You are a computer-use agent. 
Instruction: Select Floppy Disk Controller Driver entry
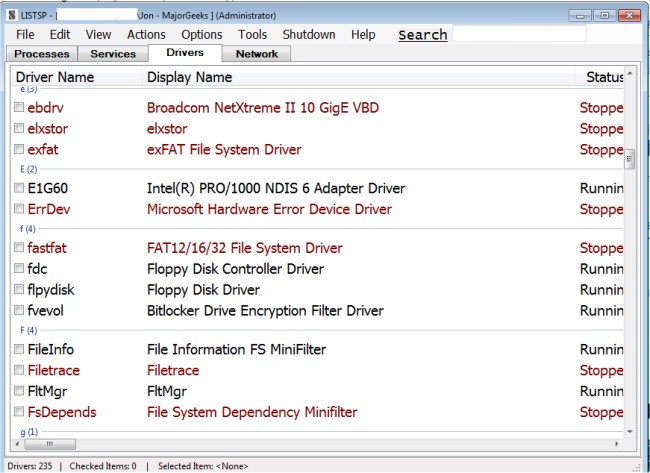pyautogui.click(x=235, y=269)
